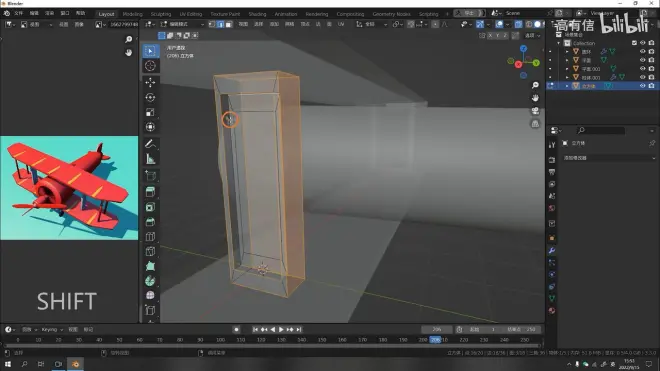
Task: Toggle camera view icon in viewport
Action: pos(535,111)
